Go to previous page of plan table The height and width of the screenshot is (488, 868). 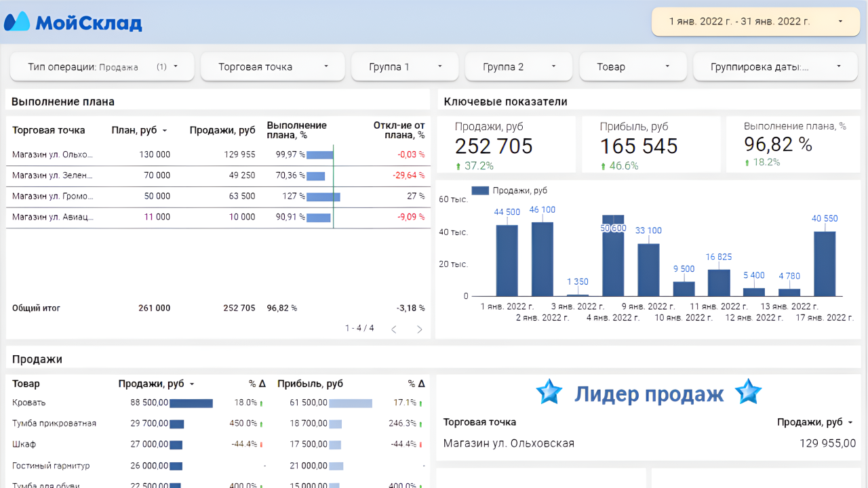coord(393,329)
